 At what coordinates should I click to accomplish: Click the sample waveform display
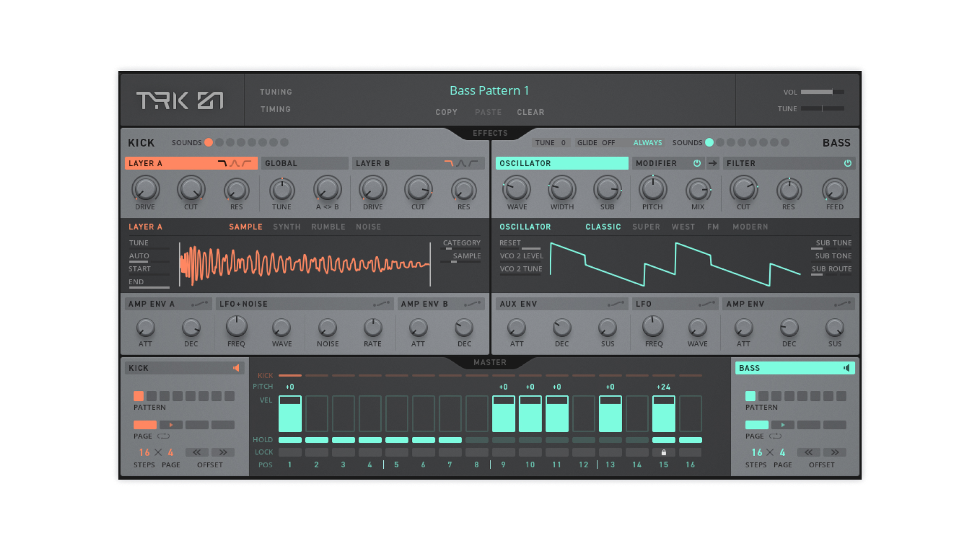[x=305, y=264]
